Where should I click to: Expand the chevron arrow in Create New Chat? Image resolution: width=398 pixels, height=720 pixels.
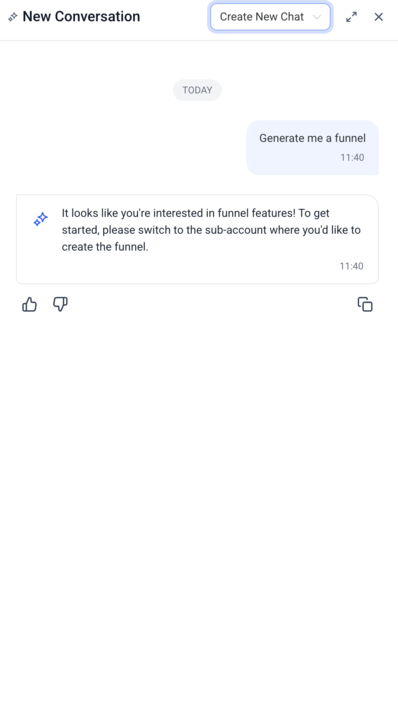(x=316, y=17)
